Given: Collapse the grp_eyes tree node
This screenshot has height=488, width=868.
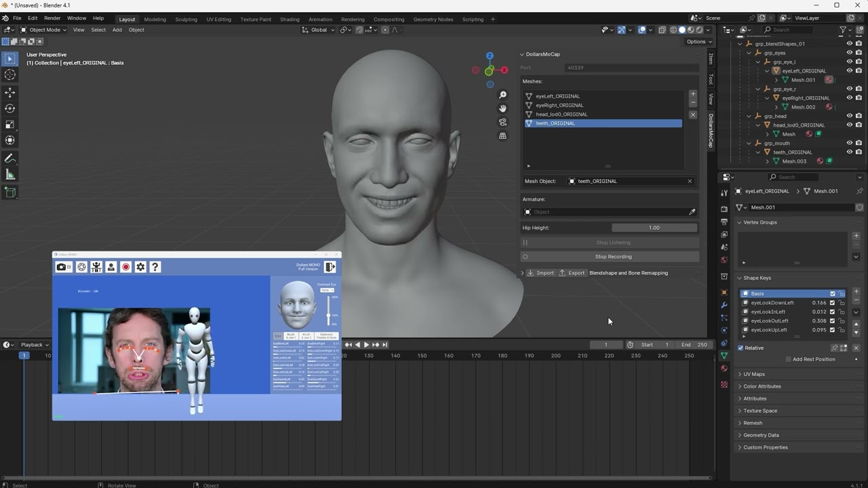Looking at the screenshot, I should 749,53.
